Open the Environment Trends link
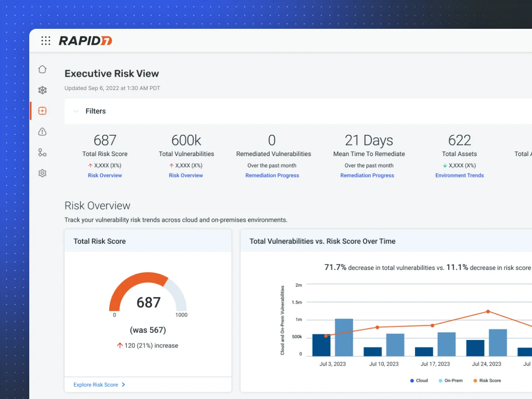Viewport: 532px width, 399px height. pos(459,176)
